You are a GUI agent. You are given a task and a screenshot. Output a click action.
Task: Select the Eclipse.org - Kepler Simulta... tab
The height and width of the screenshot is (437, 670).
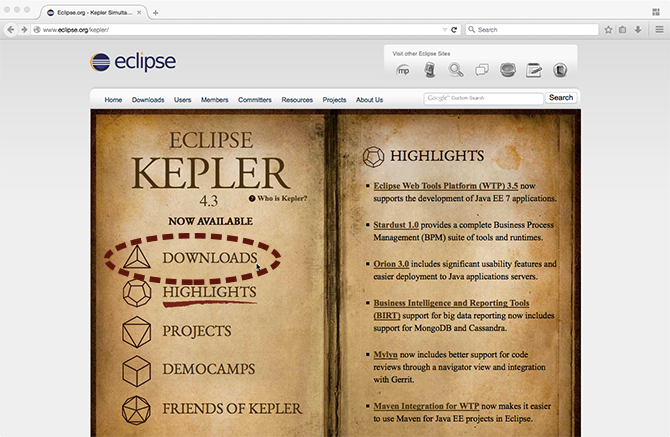click(92, 13)
